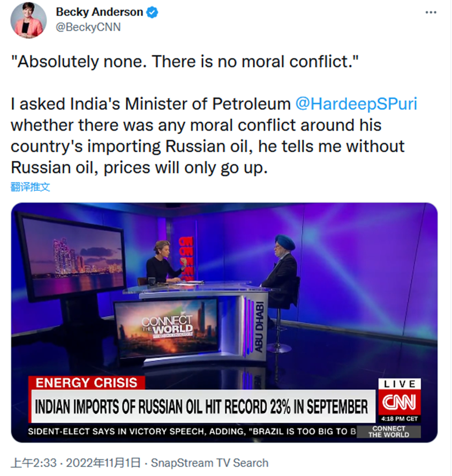Click the Indian imports of Russian oil headline

201,406
